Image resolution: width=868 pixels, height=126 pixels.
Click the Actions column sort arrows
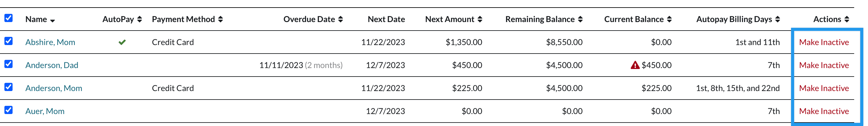847,19
